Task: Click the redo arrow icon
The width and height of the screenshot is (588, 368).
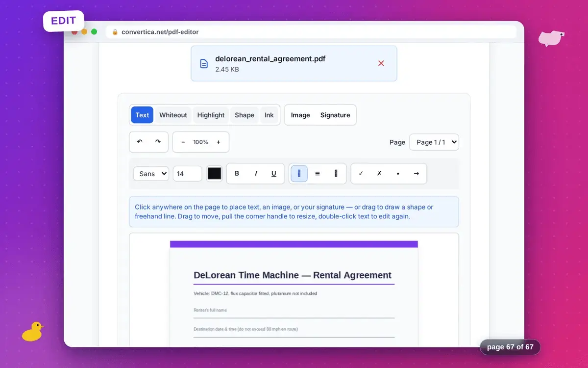Action: click(158, 142)
